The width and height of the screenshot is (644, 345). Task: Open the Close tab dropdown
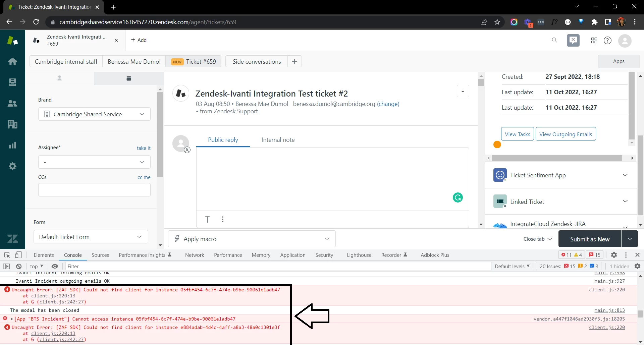point(538,239)
